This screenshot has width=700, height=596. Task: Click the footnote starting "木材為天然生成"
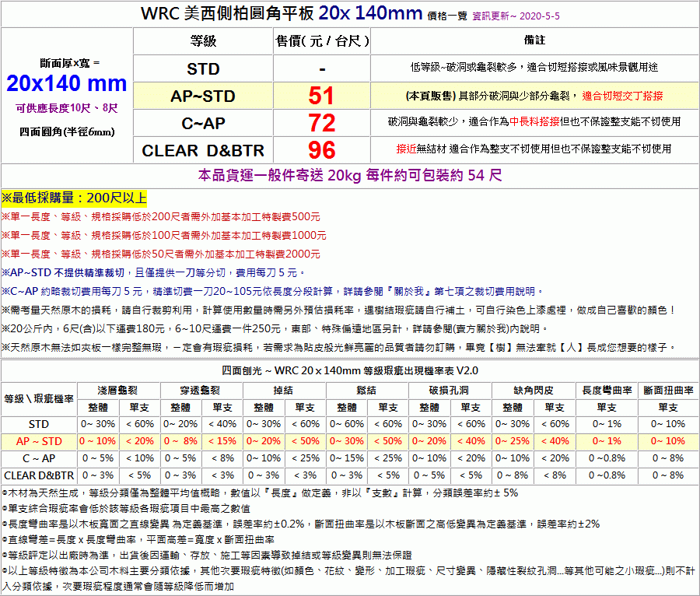click(x=261, y=493)
